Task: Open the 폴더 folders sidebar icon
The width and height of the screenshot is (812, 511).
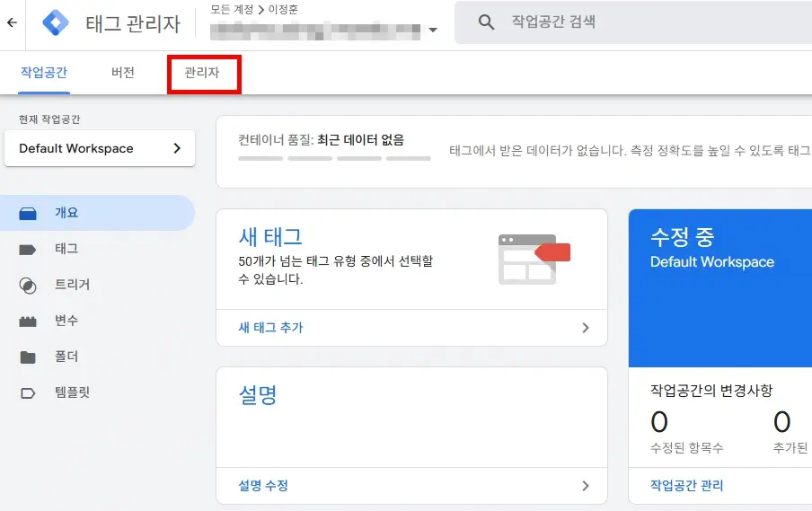Action: tap(28, 357)
